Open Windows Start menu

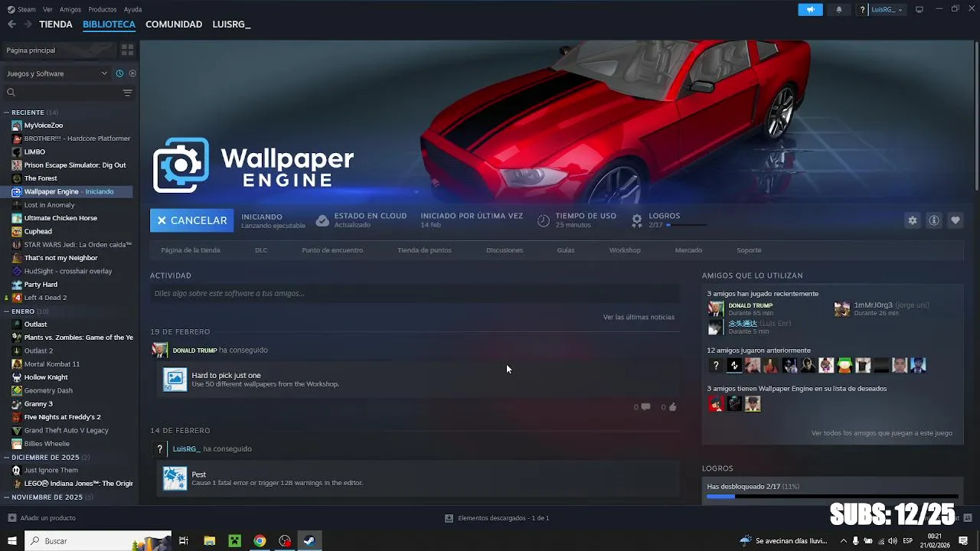pyautogui.click(x=11, y=541)
